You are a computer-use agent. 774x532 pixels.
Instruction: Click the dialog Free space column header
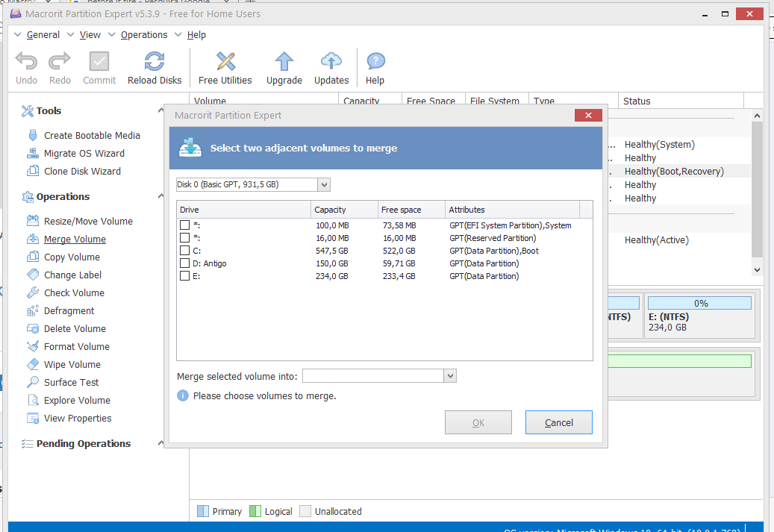point(411,210)
